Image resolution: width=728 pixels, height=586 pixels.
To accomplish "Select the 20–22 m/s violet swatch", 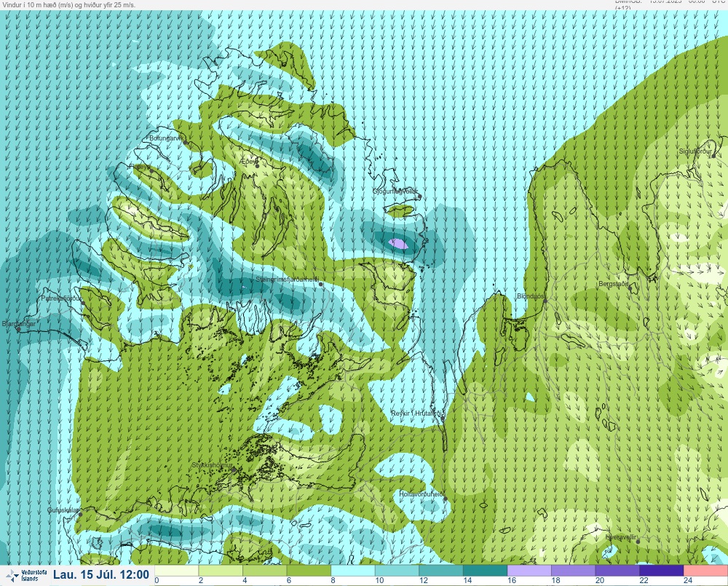I will coord(617,570).
